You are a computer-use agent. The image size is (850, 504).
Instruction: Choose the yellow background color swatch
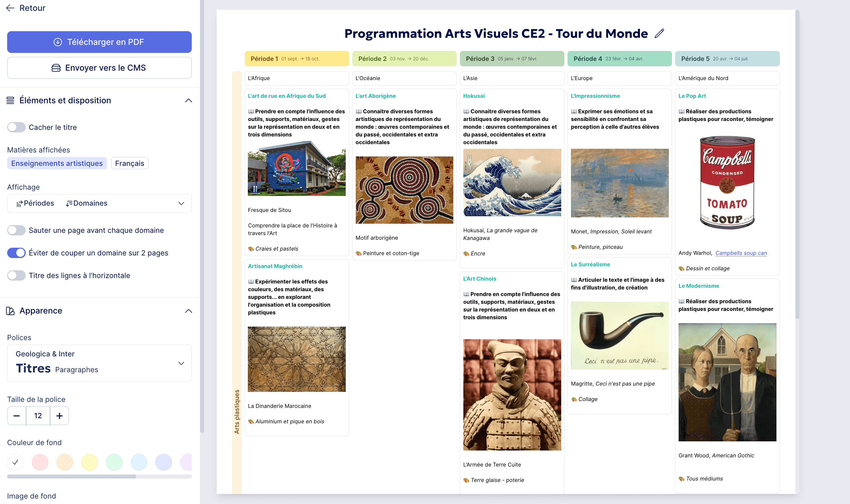[89, 462]
